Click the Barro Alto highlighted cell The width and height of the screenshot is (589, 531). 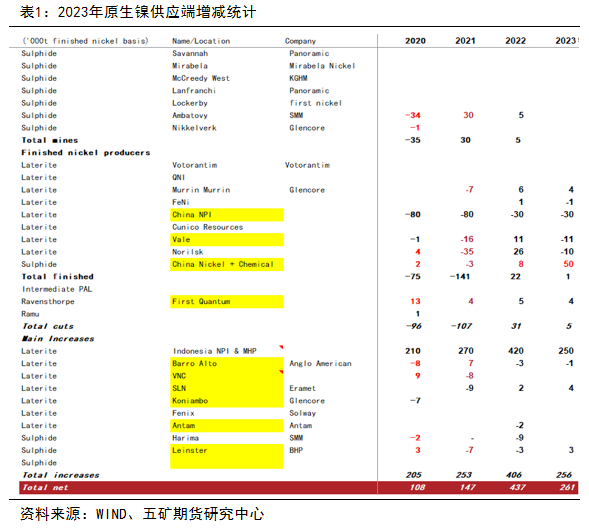(227, 364)
